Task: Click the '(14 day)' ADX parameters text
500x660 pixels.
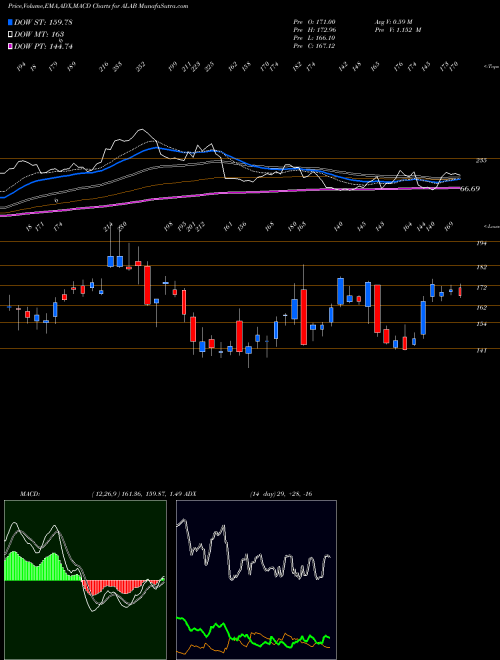Action: 263,494
